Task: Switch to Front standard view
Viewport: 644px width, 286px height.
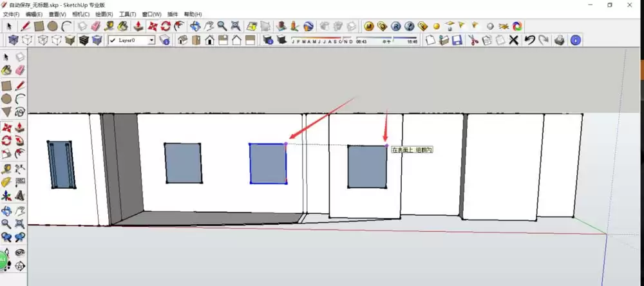Action: pos(209,40)
